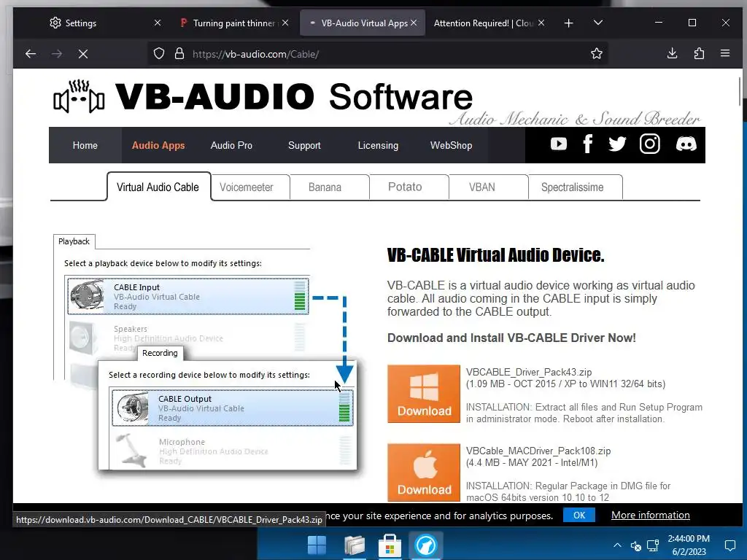Screen dimensions: 747x560
Task: Go to Home in site navigation
Action: point(85,145)
